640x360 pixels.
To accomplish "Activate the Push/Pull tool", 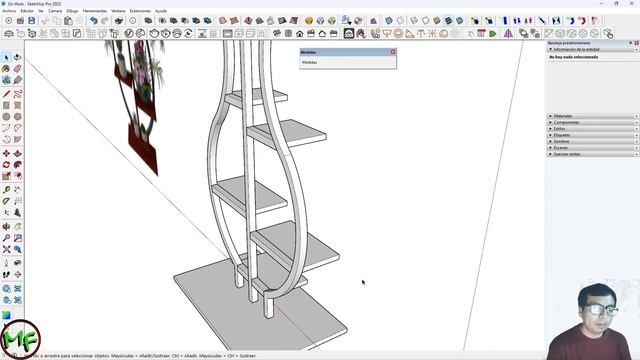I will click(18, 153).
